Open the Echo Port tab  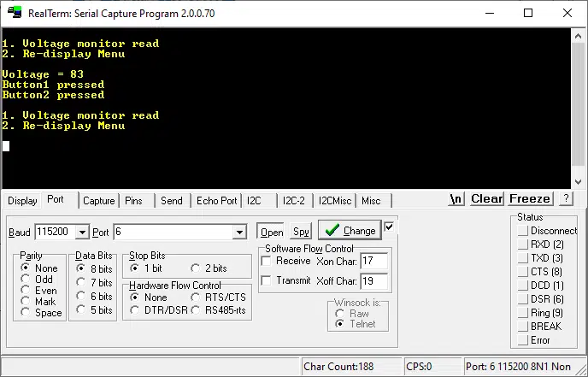click(216, 201)
